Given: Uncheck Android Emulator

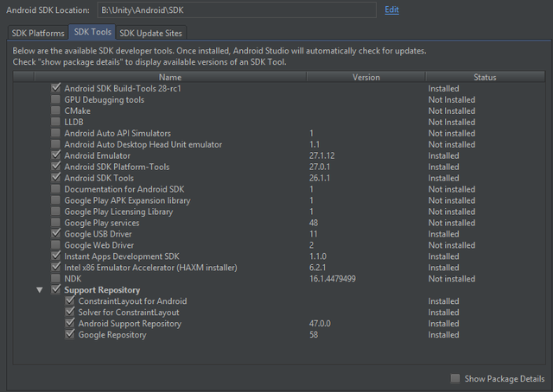Looking at the screenshot, I should 55,155.
